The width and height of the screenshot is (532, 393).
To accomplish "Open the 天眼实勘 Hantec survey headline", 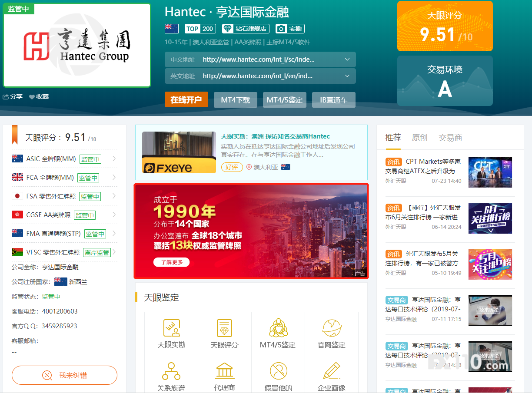I will coord(275,136).
